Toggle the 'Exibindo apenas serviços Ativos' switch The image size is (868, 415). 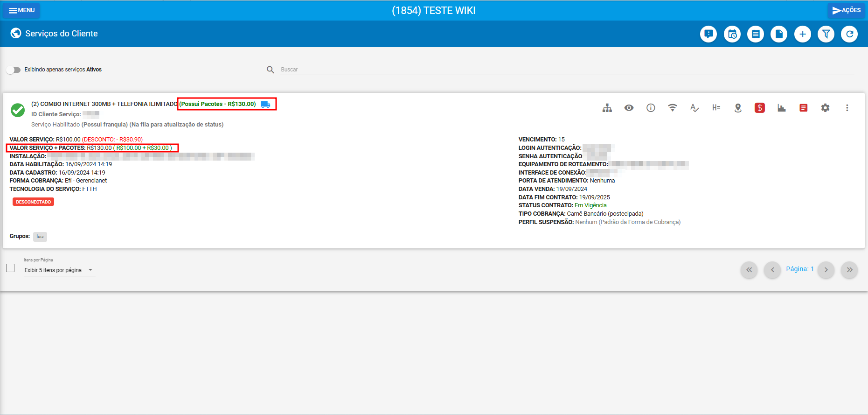pyautogui.click(x=14, y=70)
